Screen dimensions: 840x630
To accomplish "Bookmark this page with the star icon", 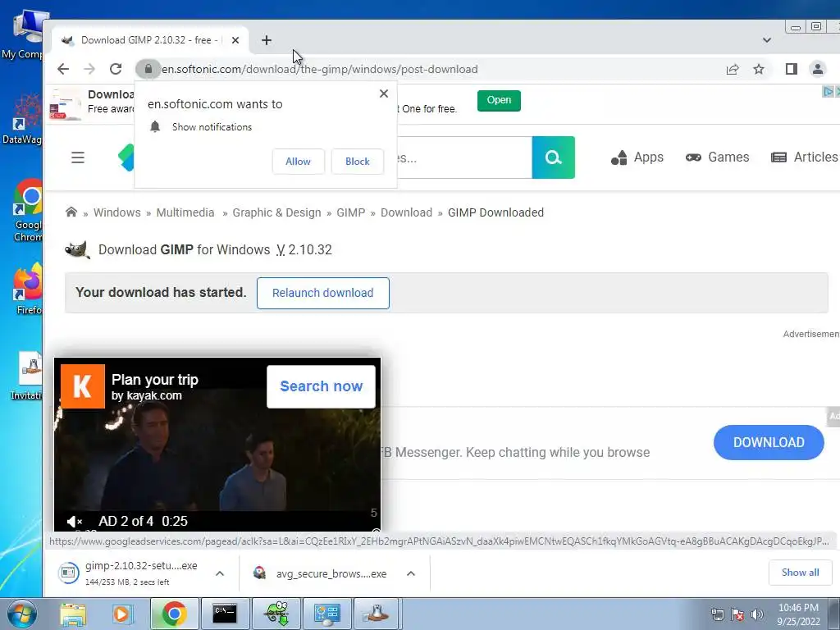I will point(759,69).
